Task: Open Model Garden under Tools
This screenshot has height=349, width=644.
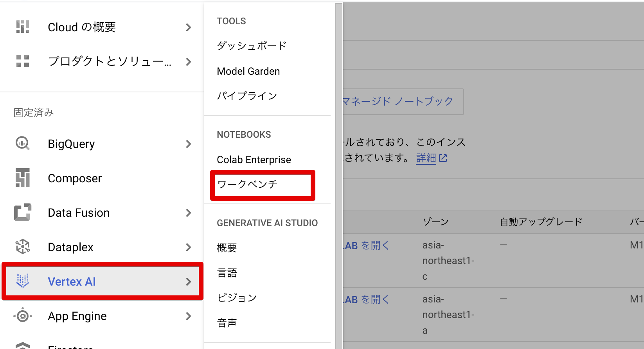Action: click(248, 71)
